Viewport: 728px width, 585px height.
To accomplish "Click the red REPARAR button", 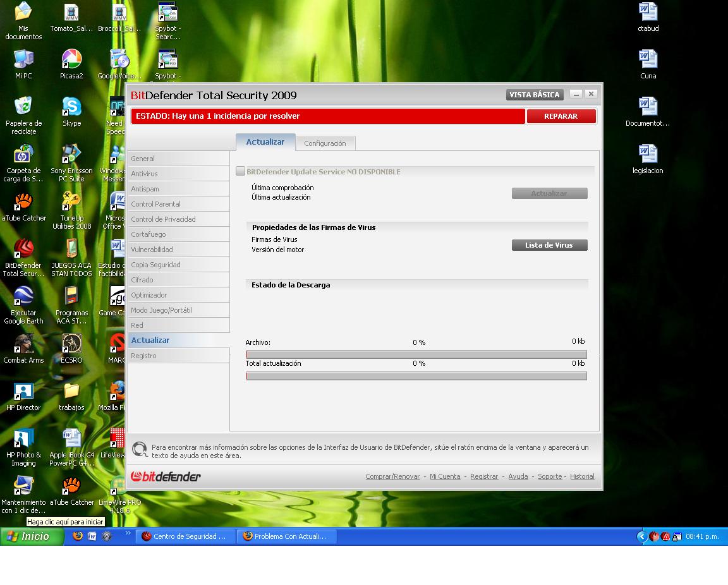I will pyautogui.click(x=561, y=116).
